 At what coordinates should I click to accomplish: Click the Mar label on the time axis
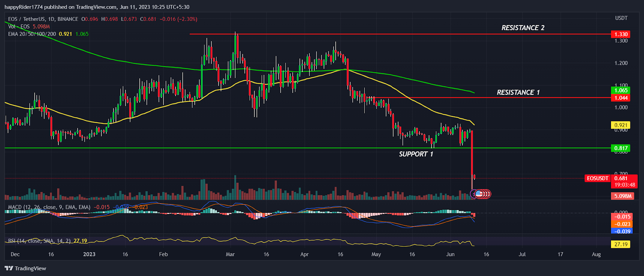point(230,254)
